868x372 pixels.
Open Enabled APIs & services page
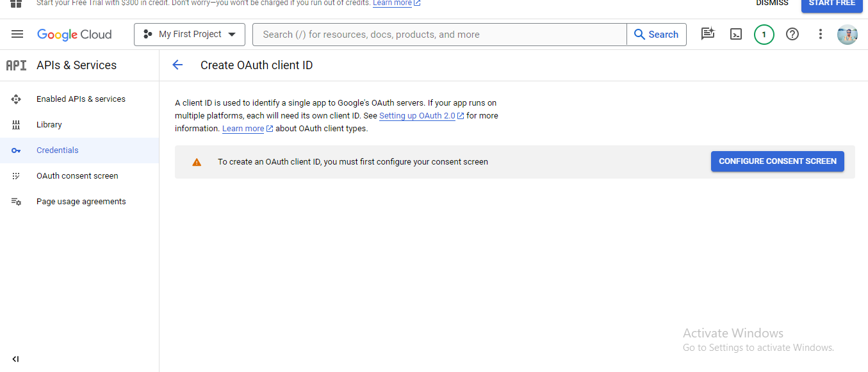[x=79, y=99]
